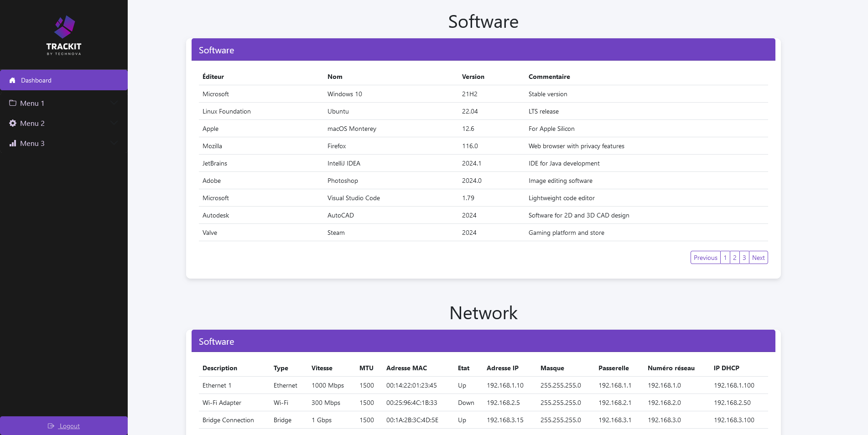Click the Dashboard home icon

point(12,80)
